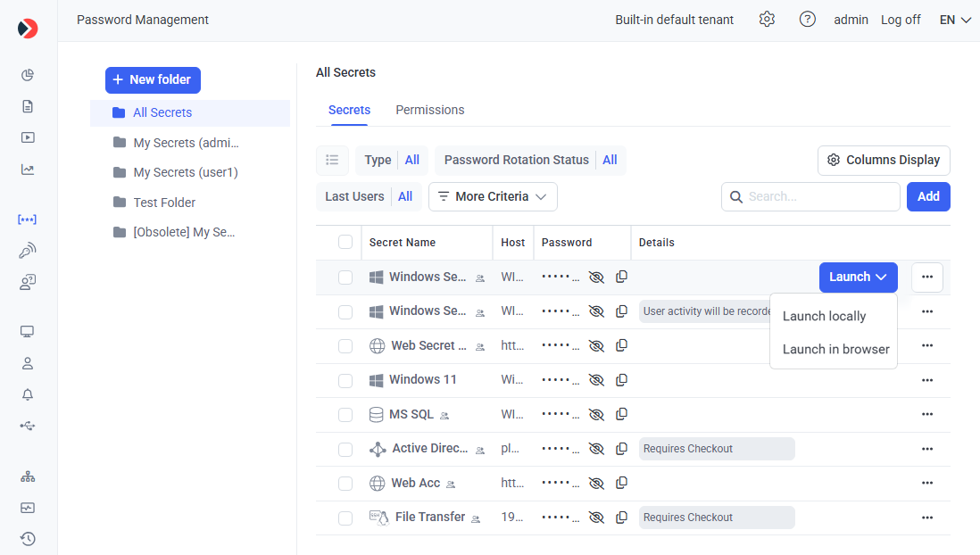This screenshot has height=555, width=980.
Task: Select the All Secrets folder
Action: tap(190, 112)
